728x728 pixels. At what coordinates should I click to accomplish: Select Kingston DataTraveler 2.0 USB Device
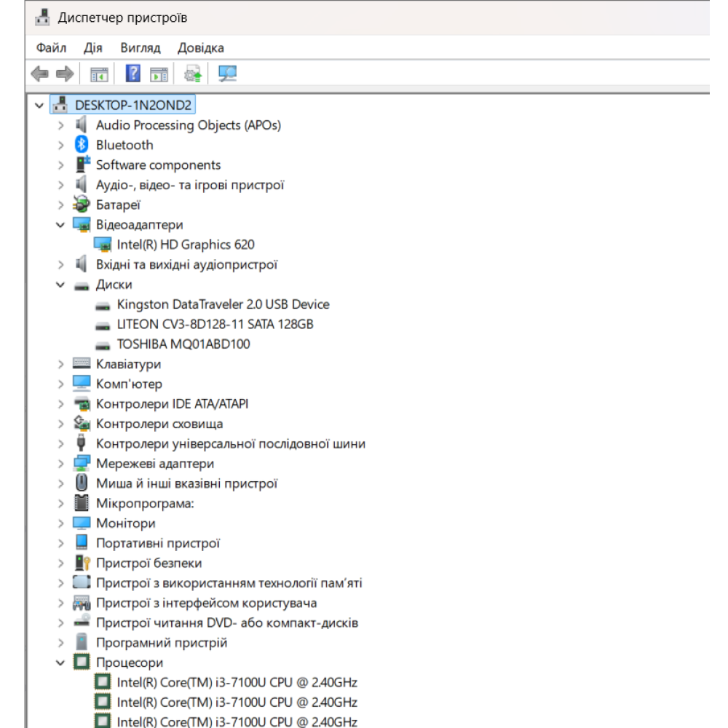pos(223,304)
